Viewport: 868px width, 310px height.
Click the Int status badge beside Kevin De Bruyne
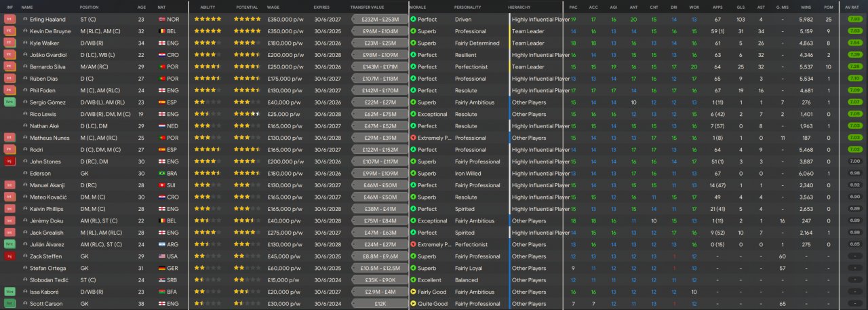point(9,31)
